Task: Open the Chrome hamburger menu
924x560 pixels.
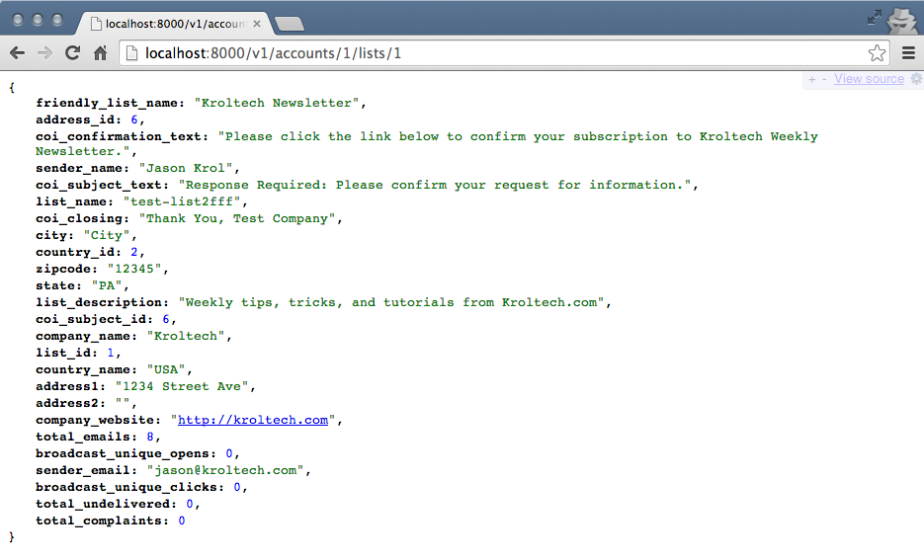Action: point(908,53)
